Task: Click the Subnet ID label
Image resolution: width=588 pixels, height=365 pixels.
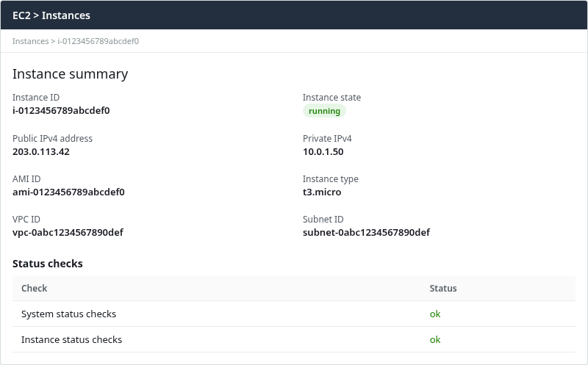Action: [x=323, y=220]
